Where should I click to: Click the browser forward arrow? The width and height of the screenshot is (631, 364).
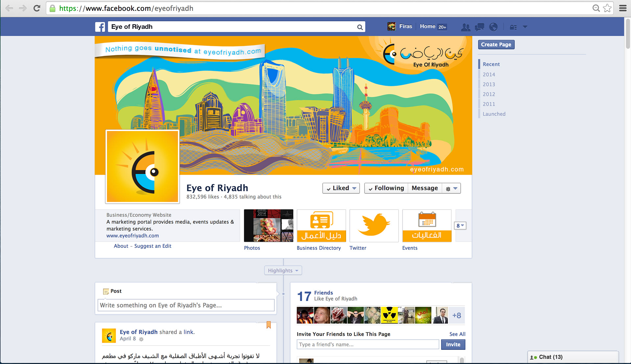coord(23,8)
